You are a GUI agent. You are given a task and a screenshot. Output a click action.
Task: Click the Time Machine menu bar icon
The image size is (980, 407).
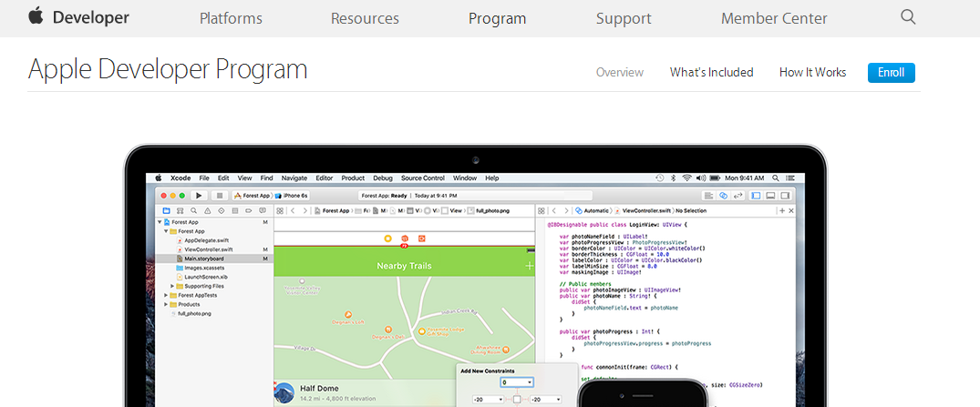(x=660, y=178)
